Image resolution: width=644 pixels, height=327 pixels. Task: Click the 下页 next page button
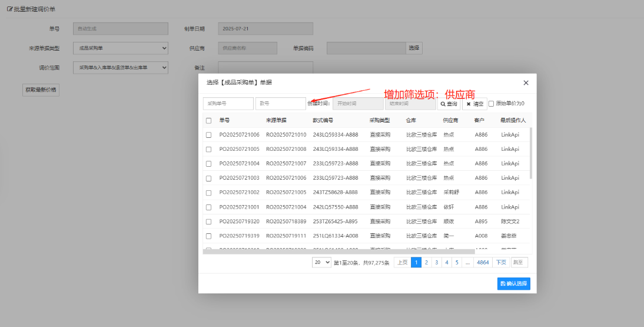(500, 263)
